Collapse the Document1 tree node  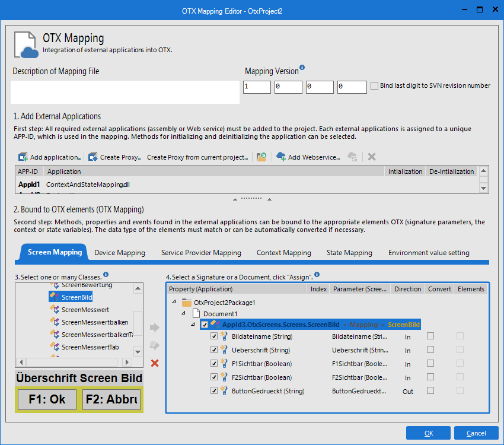tap(184, 313)
